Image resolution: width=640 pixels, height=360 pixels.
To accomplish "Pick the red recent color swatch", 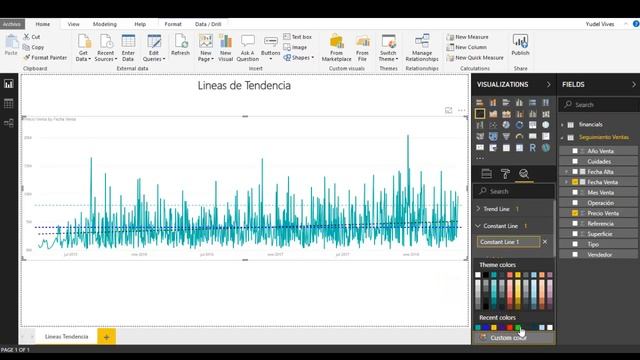I will 510,327.
